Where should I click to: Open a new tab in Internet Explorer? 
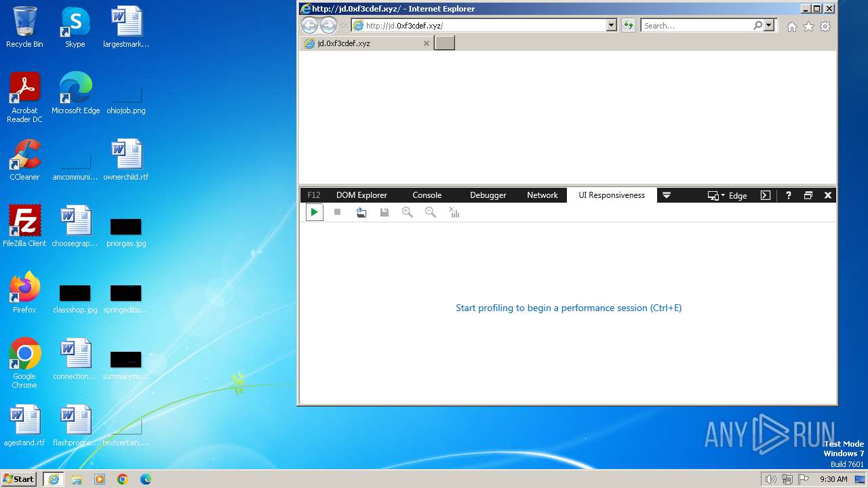click(x=444, y=43)
